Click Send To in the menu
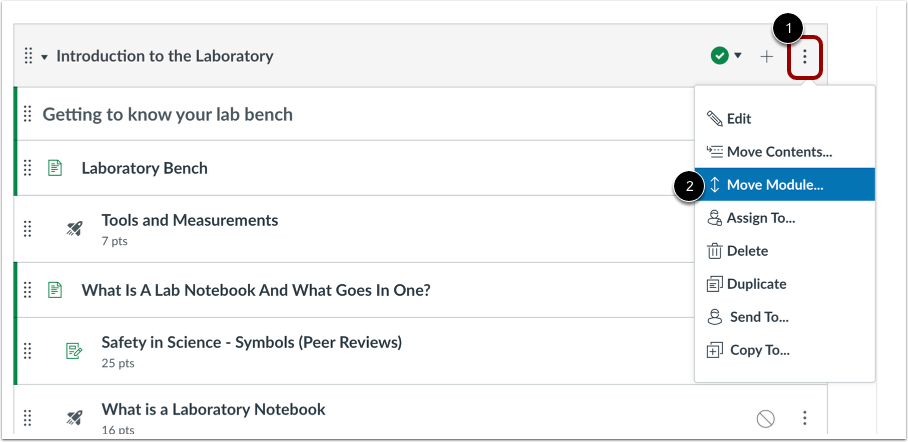The height and width of the screenshot is (442, 908). click(757, 317)
